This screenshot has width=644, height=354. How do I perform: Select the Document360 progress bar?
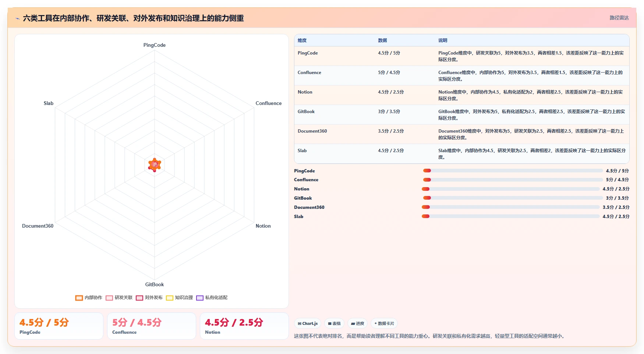(511, 207)
